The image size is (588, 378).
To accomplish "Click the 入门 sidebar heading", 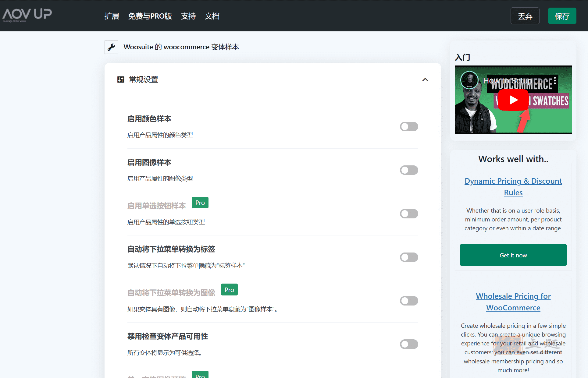I will pos(463,57).
